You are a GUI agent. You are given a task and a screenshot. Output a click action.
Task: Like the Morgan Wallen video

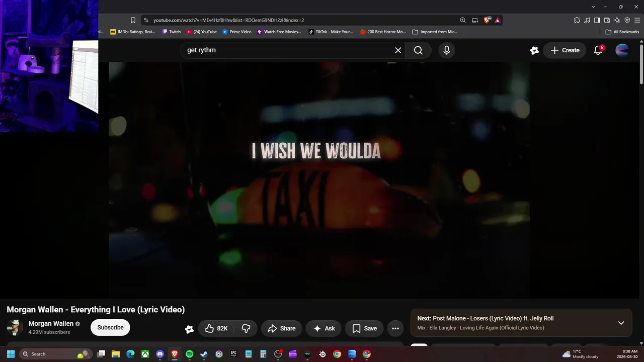(216, 328)
